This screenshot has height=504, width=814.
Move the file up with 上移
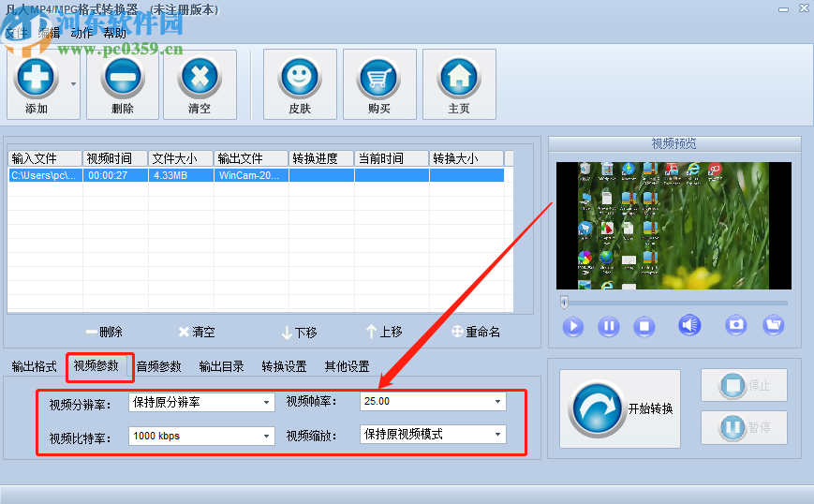pyautogui.click(x=384, y=332)
